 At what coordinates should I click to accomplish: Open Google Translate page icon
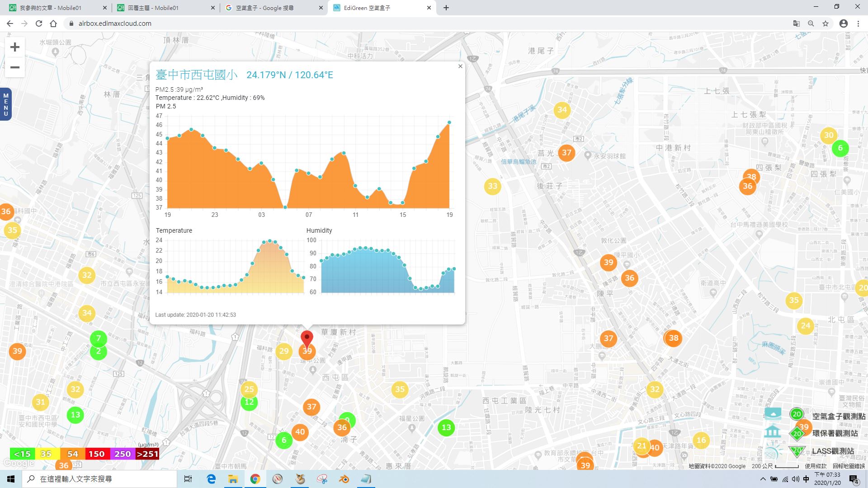[x=797, y=23]
